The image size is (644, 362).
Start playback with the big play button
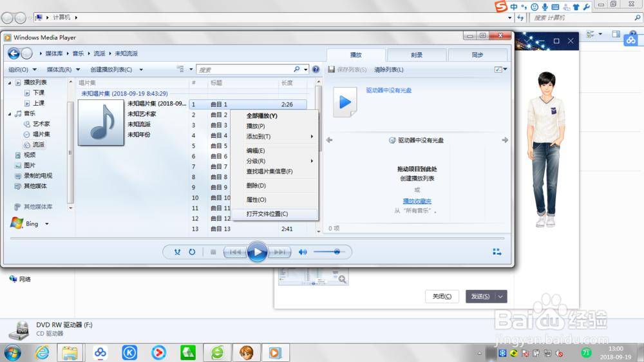(257, 252)
